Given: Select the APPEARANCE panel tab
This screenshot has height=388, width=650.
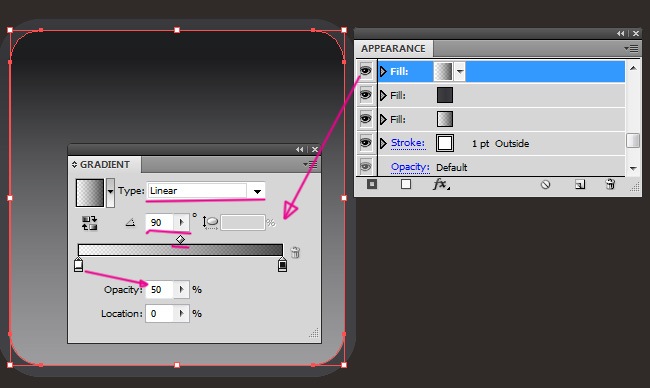Looking at the screenshot, I should point(393,48).
